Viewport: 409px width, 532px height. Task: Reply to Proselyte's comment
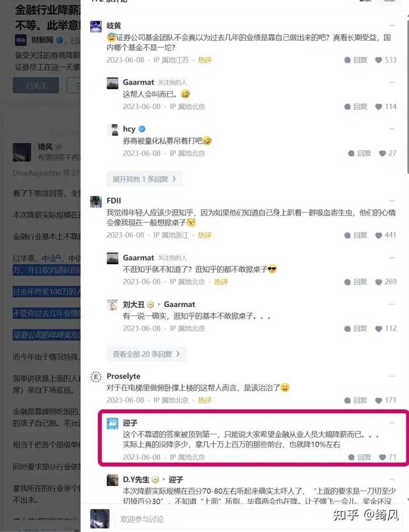(x=356, y=400)
